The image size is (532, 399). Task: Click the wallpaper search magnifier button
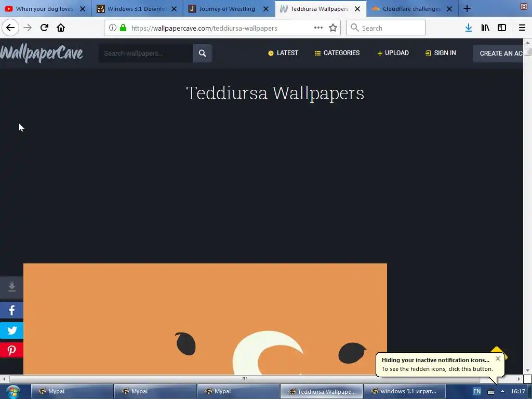[203, 54]
